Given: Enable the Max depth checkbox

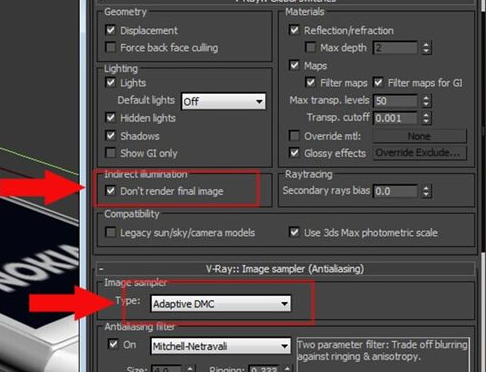Looking at the screenshot, I should coord(310,47).
